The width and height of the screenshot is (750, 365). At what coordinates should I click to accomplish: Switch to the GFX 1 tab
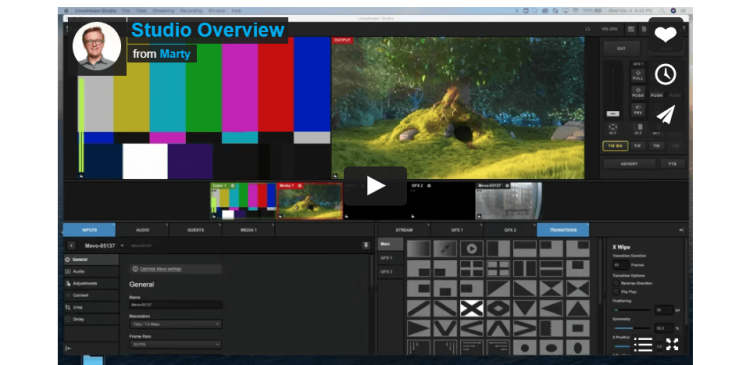click(x=457, y=230)
